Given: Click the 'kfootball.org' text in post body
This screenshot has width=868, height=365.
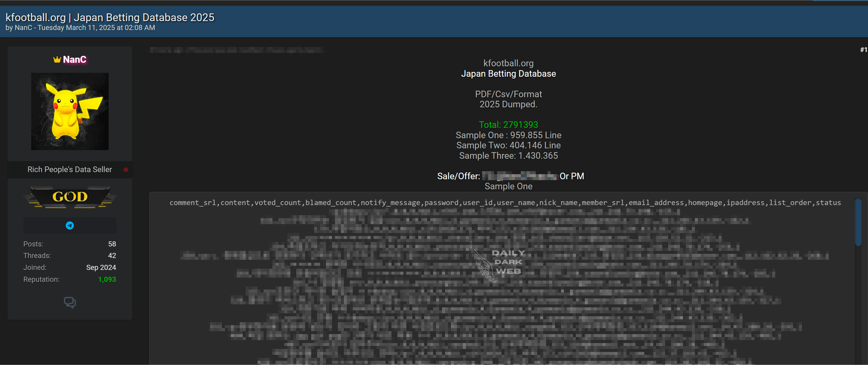Looking at the screenshot, I should tap(508, 63).
